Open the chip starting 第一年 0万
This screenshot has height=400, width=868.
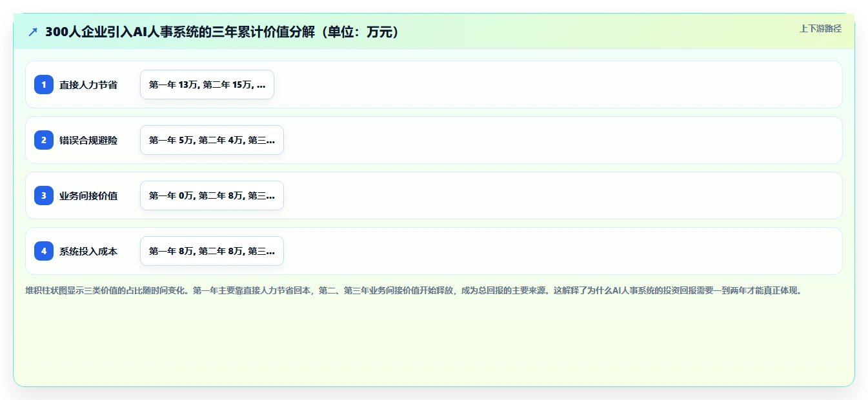point(212,195)
